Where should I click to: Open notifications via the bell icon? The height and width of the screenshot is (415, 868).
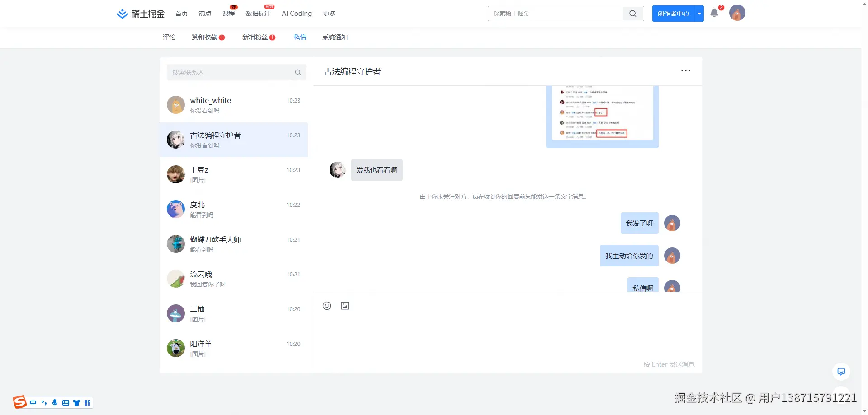click(714, 13)
